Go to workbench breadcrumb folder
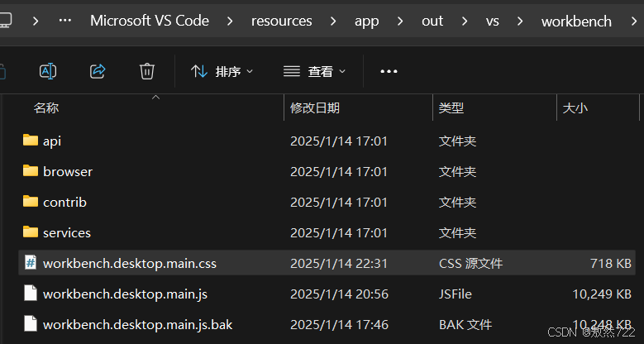644x344 pixels. pyautogui.click(x=577, y=21)
